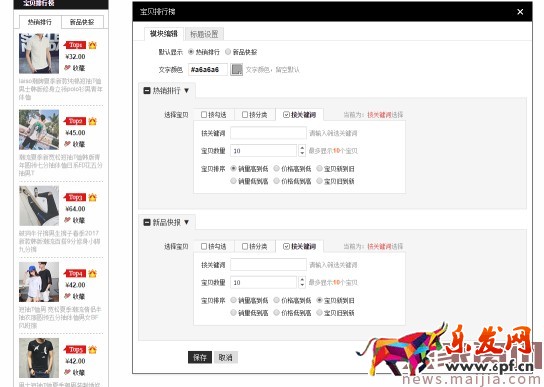The width and height of the screenshot is (544, 387).
Task: Check 按分类 in the 新品快报 section
Action: 245,246
